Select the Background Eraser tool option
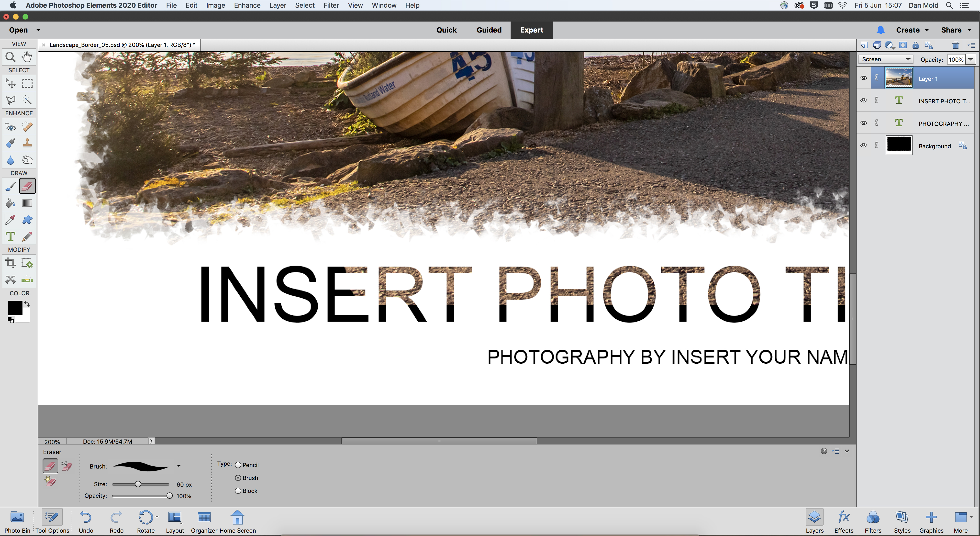Image resolution: width=980 pixels, height=536 pixels. (x=67, y=466)
